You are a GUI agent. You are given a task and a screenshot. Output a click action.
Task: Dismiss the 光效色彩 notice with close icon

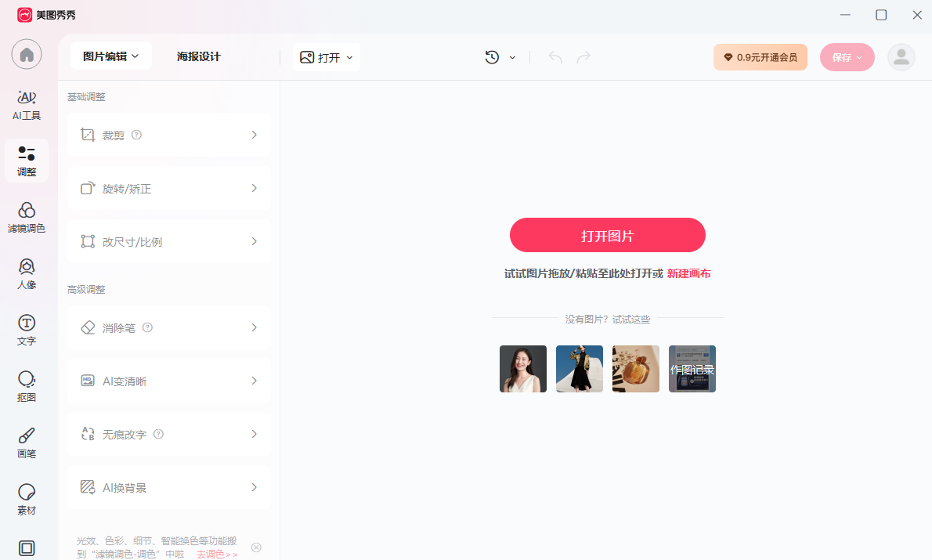(x=256, y=547)
